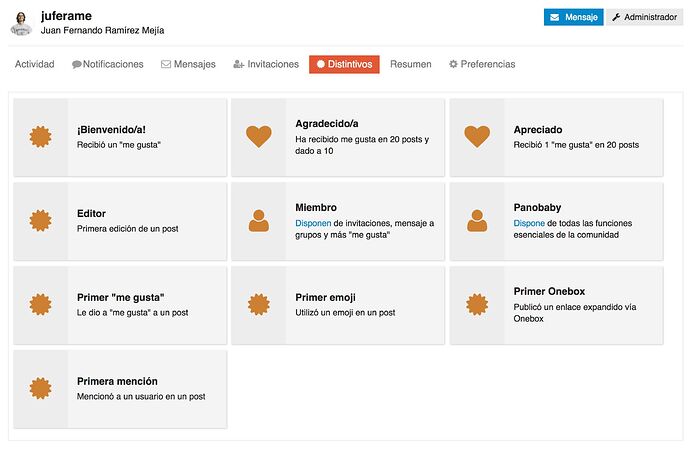Switch to the Actividad tab

(x=34, y=64)
